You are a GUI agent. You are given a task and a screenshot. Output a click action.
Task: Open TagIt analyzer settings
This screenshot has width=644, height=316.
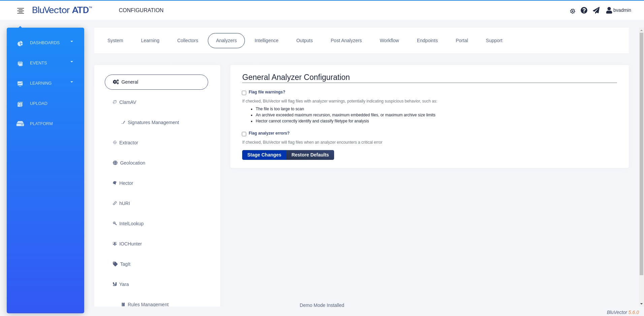click(x=125, y=264)
